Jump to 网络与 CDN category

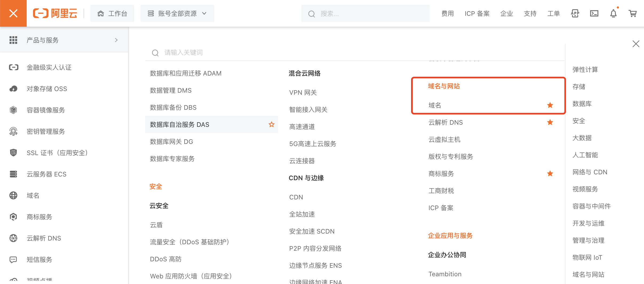coord(590,172)
